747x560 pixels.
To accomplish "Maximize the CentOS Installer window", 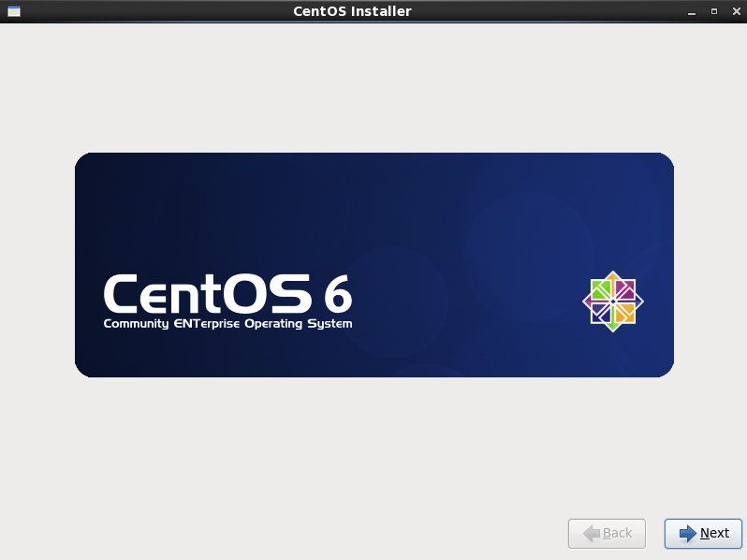I will (x=714, y=11).
